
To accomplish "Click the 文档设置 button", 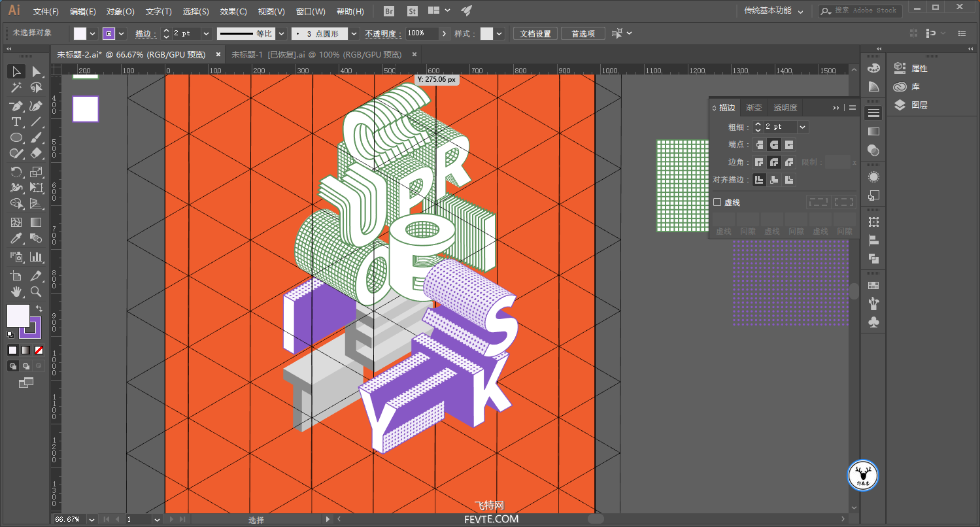I will point(535,34).
